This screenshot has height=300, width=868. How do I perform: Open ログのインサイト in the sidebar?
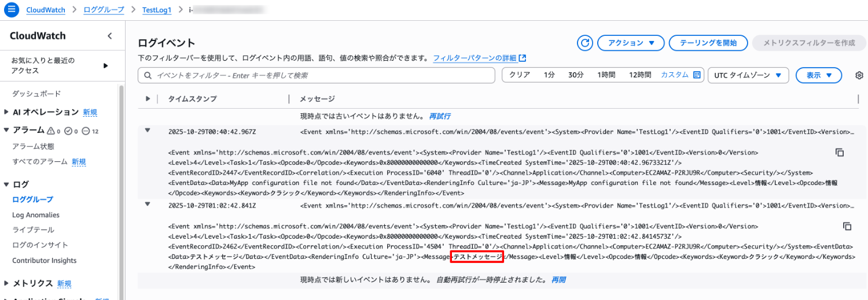coord(40,245)
